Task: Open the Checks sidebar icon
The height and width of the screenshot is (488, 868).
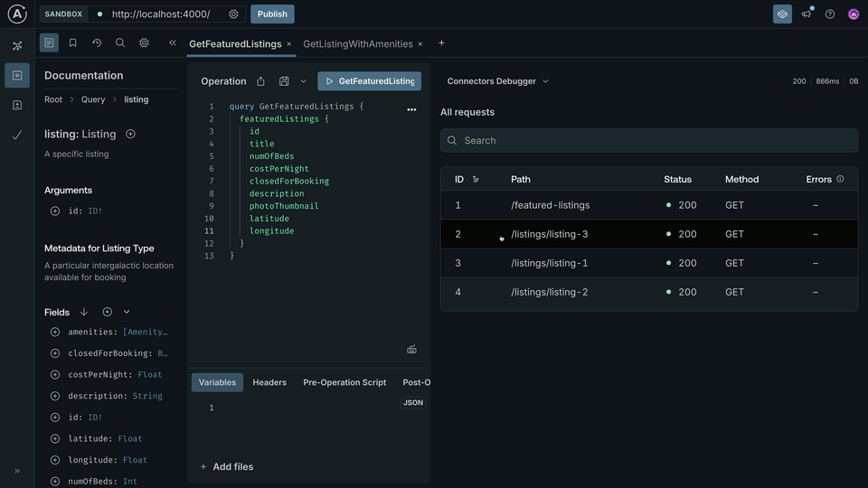Action: [17, 135]
